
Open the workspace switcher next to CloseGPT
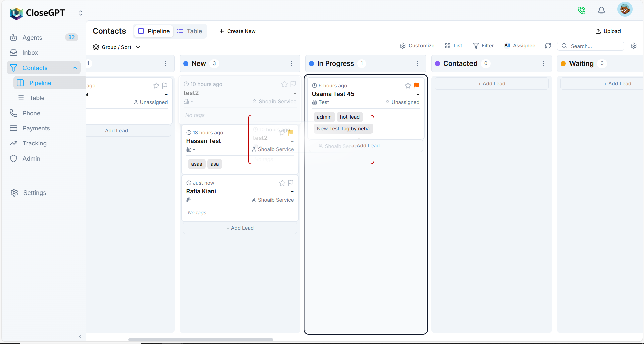pos(81,13)
